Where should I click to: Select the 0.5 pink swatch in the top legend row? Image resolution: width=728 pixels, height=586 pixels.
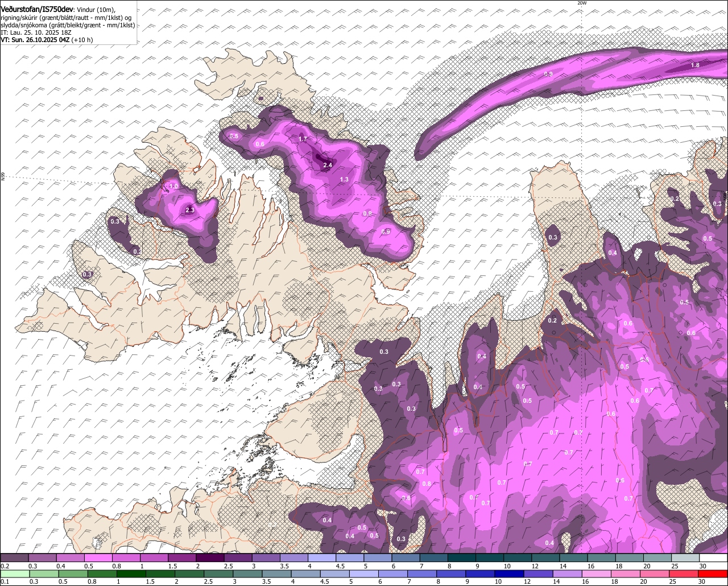pyautogui.click(x=98, y=558)
